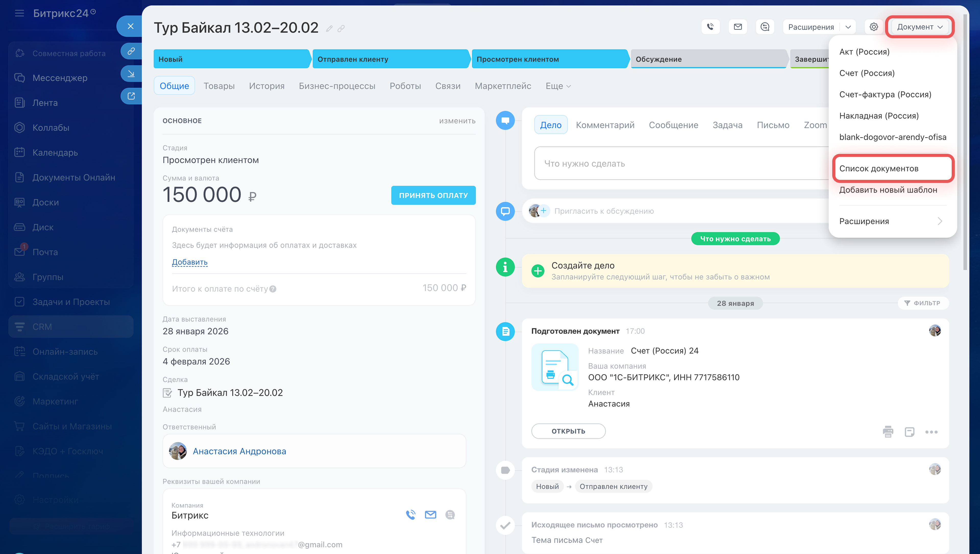
Task: Click the ПРИНЯТЬ ОПЛАТУ button
Action: (433, 195)
